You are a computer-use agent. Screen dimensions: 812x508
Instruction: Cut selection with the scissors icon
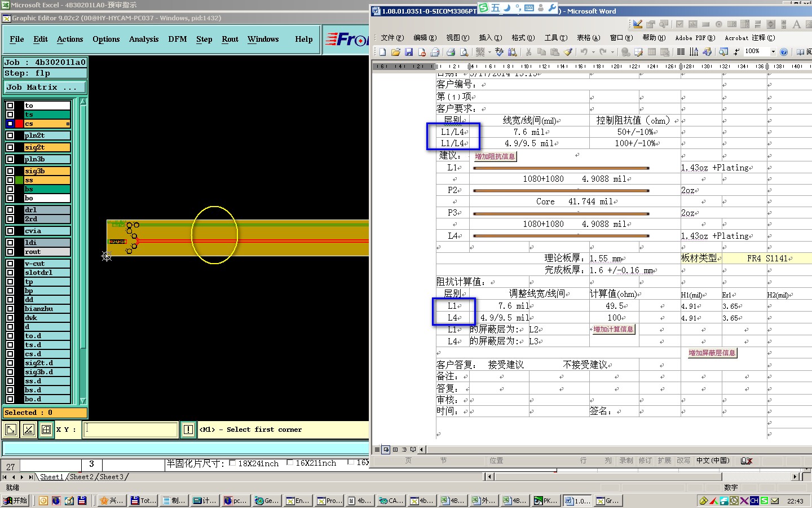click(x=528, y=52)
